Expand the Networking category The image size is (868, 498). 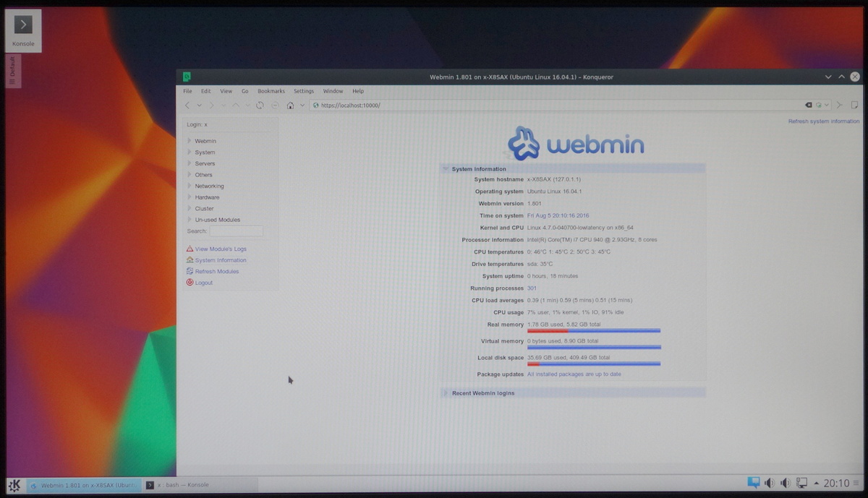point(190,186)
